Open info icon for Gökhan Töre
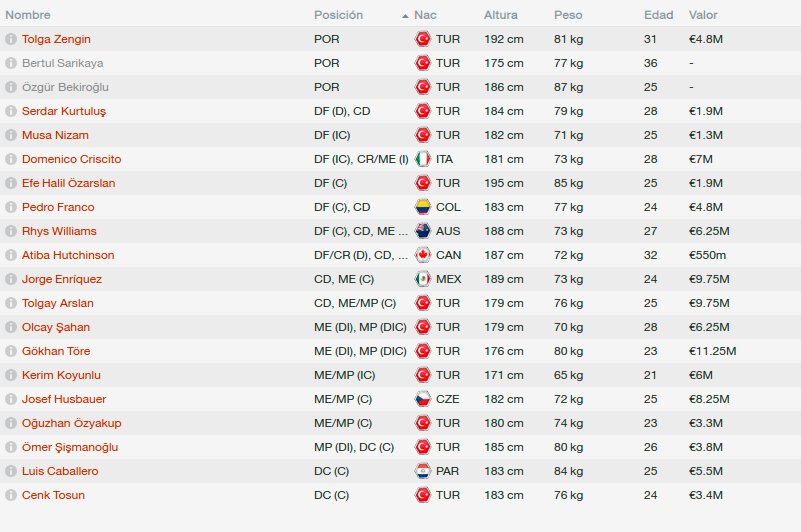801x532 pixels. pos(11,351)
